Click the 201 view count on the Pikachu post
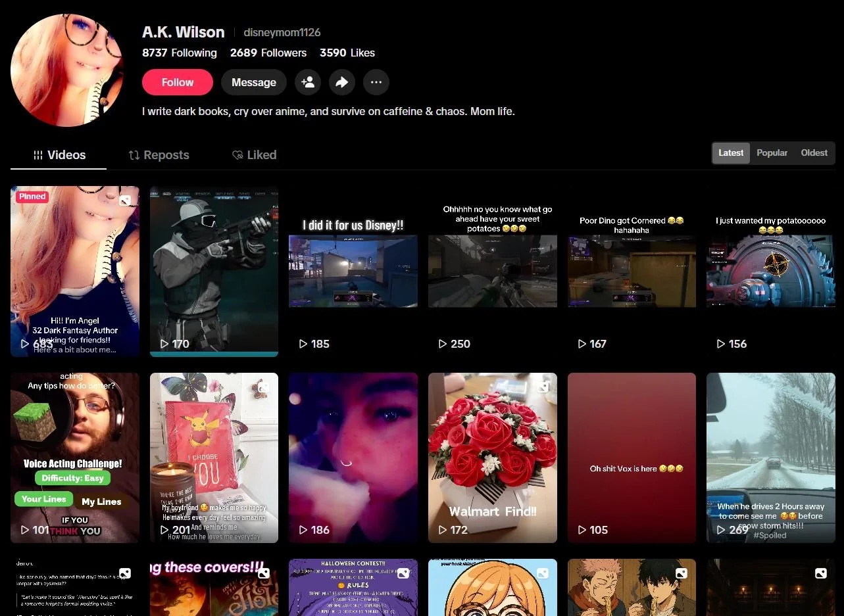Screen dimensions: 844x616 181,530
